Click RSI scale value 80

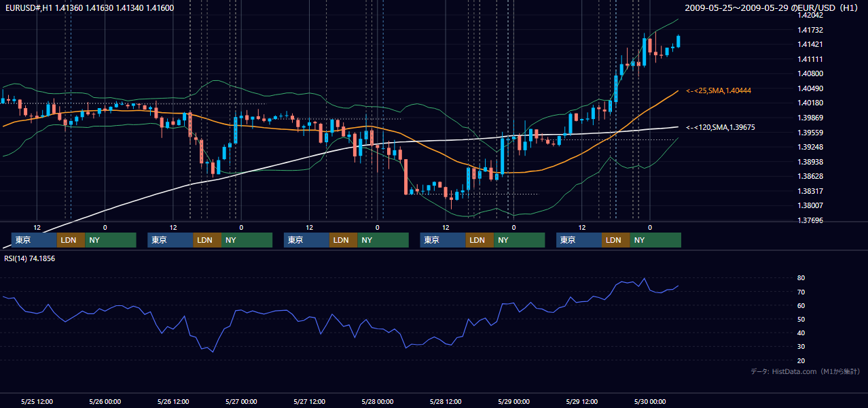click(x=801, y=278)
